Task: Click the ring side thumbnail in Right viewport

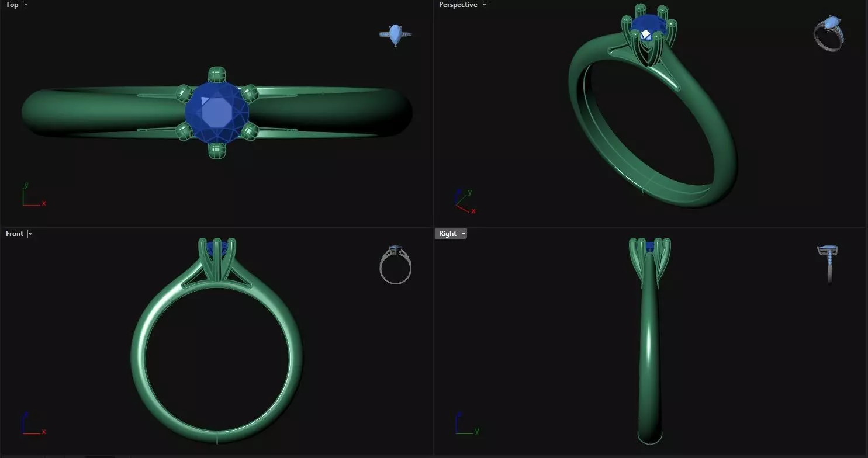Action: [x=828, y=264]
